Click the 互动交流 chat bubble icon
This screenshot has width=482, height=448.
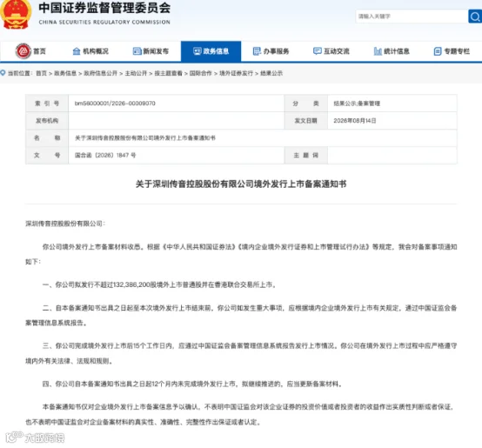(317, 51)
